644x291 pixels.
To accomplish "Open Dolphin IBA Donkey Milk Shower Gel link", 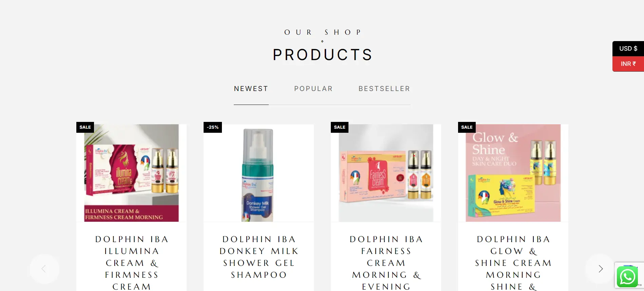I will pyautogui.click(x=259, y=257).
